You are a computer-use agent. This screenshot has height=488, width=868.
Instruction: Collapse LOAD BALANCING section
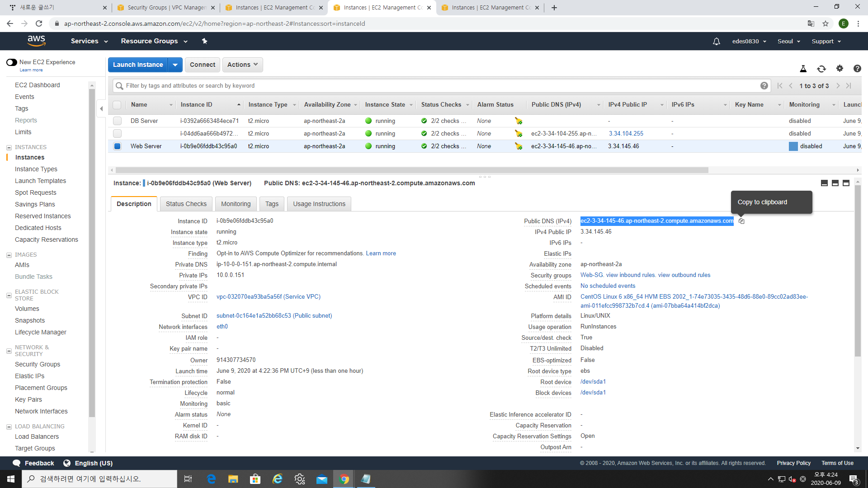(9, 427)
